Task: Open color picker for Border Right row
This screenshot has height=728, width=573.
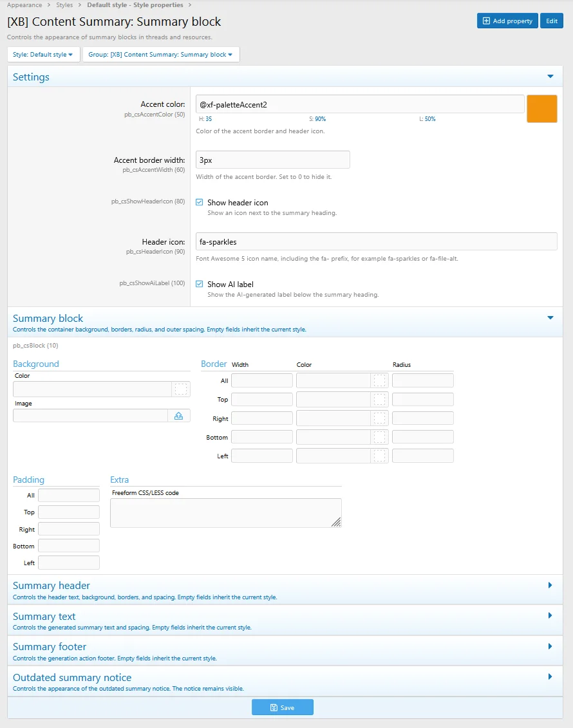Action: coord(379,418)
